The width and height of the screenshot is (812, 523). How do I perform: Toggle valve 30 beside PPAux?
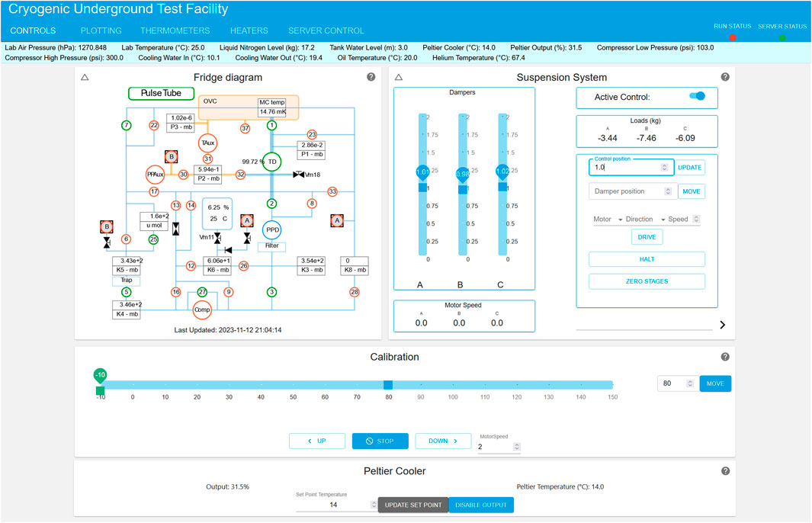[183, 175]
